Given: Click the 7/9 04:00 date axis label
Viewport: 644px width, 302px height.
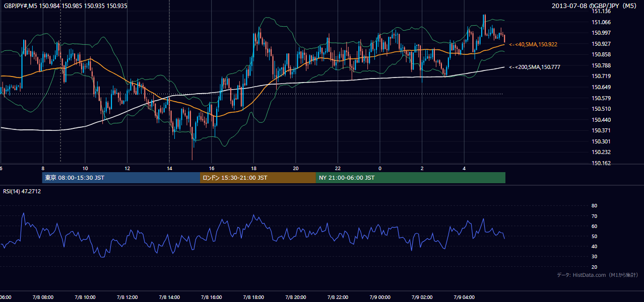Looking at the screenshot, I should point(464,297).
